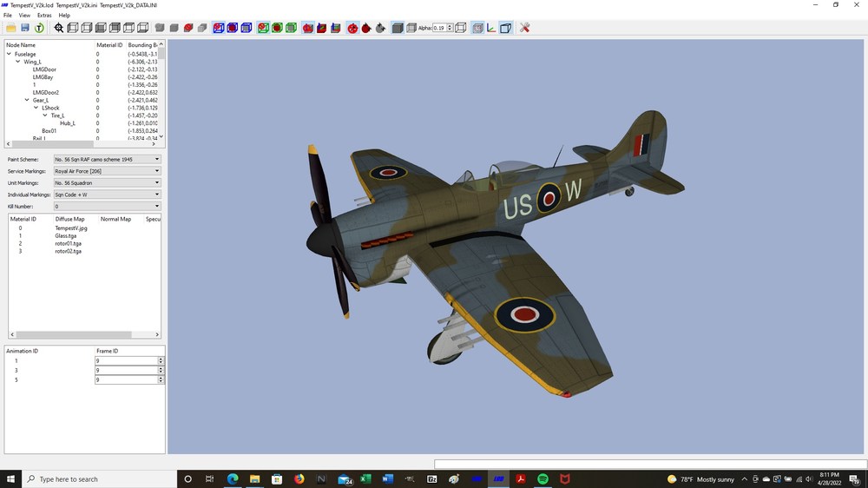Save using the floppy disk icon
The height and width of the screenshot is (488, 868).
(x=25, y=28)
